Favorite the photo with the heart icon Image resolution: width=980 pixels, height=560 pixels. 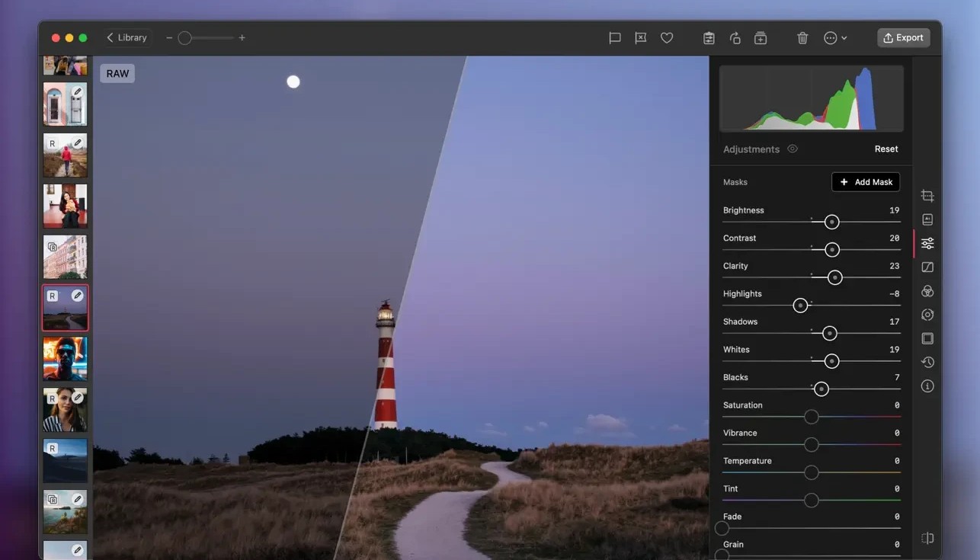pos(667,37)
